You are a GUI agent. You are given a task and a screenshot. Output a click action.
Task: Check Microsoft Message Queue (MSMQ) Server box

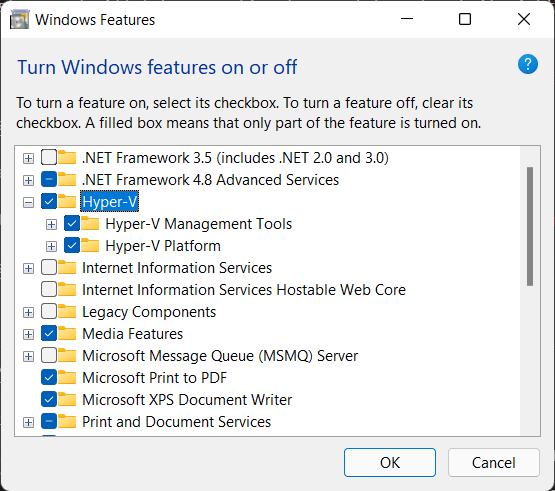[49, 355]
